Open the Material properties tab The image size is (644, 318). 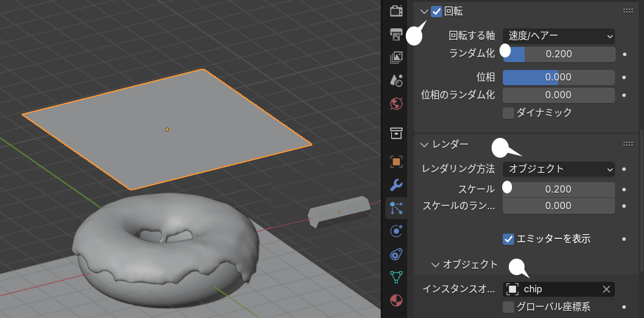(x=397, y=300)
